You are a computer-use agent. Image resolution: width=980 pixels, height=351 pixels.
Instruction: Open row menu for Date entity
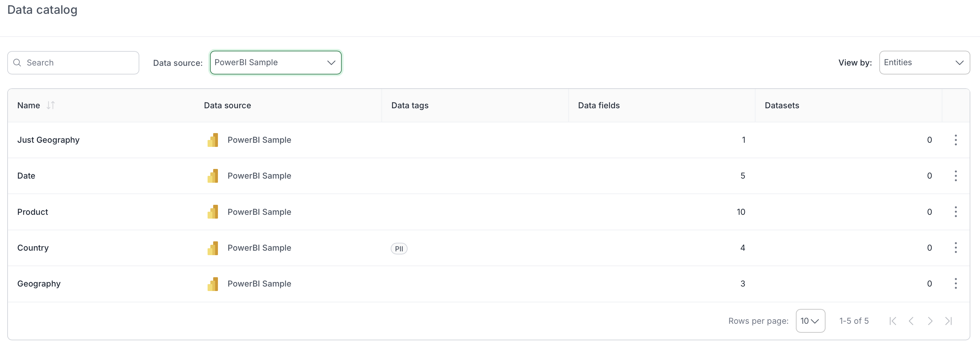pos(955,176)
